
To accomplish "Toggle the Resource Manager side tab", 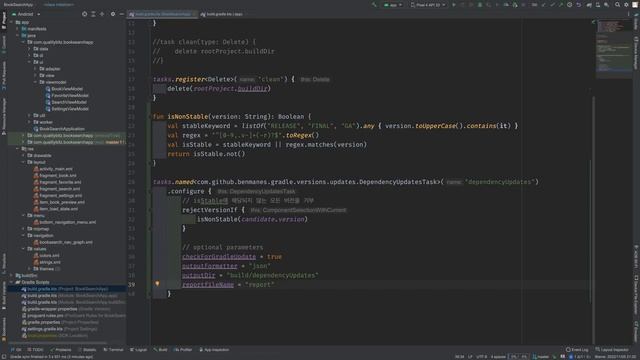I will coord(4,116).
